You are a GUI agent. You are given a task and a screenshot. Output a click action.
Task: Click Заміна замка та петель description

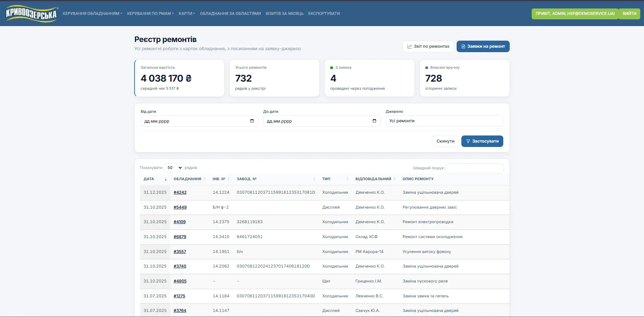[x=425, y=296]
